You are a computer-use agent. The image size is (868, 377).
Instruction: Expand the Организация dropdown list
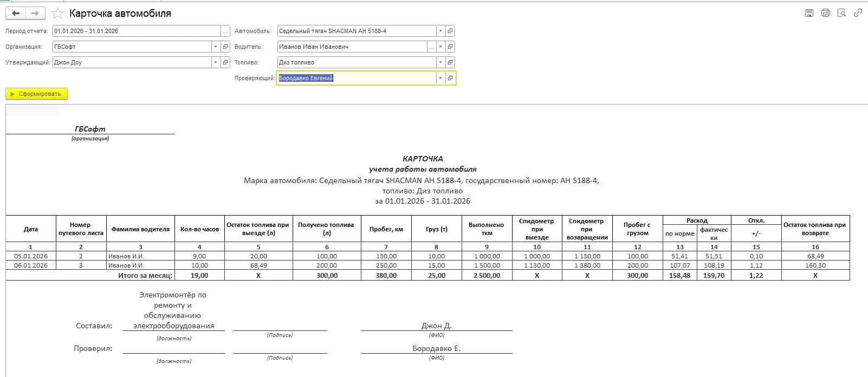[x=216, y=47]
